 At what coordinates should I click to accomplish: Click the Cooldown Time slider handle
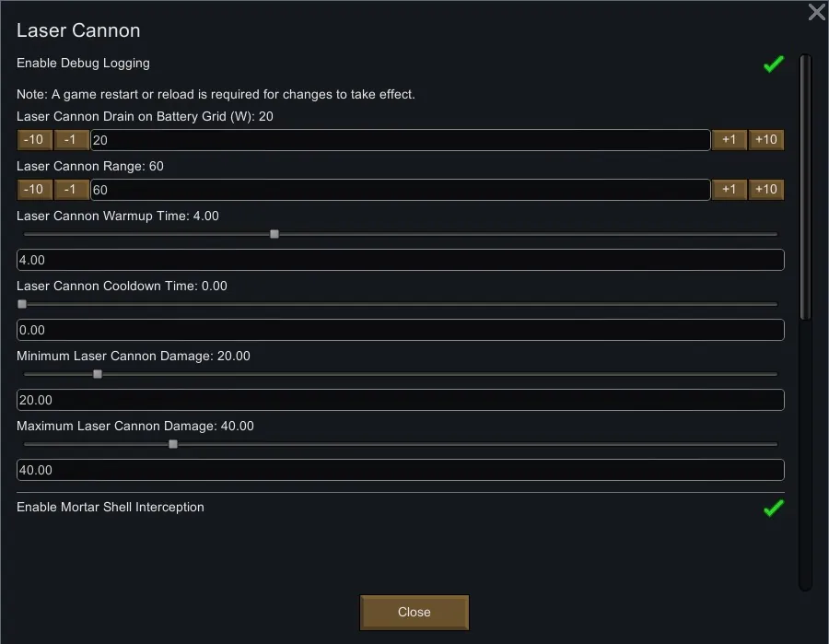[22, 304]
